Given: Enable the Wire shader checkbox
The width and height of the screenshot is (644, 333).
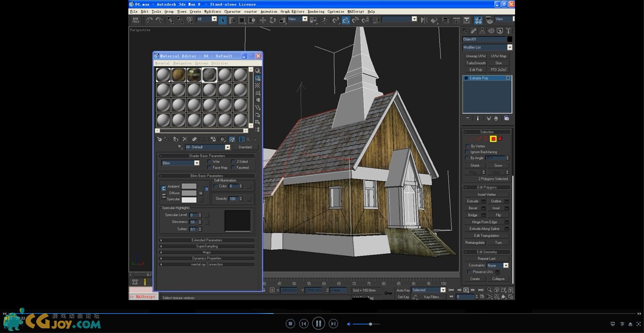Looking at the screenshot, I should [210, 162].
